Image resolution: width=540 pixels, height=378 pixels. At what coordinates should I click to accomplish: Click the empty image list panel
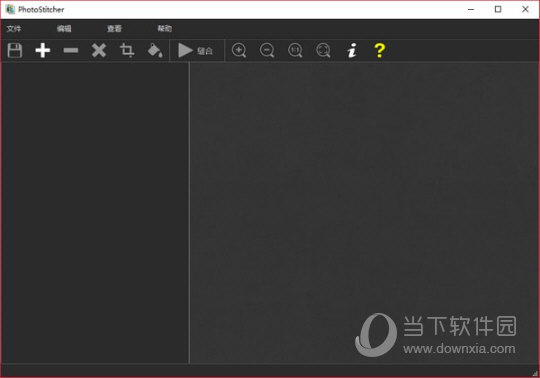(x=95, y=212)
